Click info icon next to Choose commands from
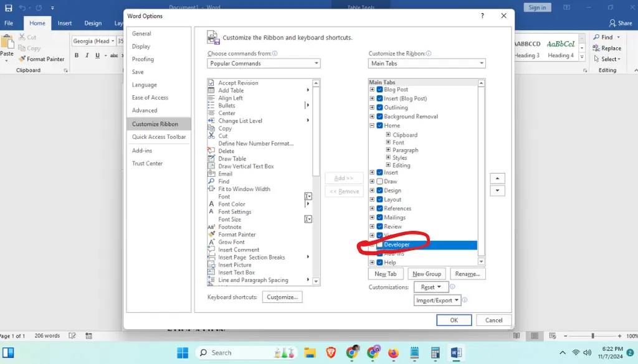 (275, 54)
